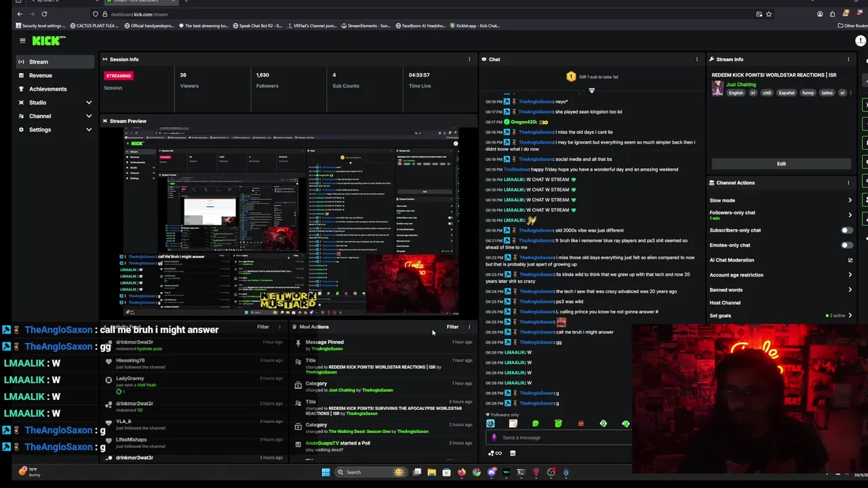Click the Stream Preview thumbnail

[x=291, y=222]
